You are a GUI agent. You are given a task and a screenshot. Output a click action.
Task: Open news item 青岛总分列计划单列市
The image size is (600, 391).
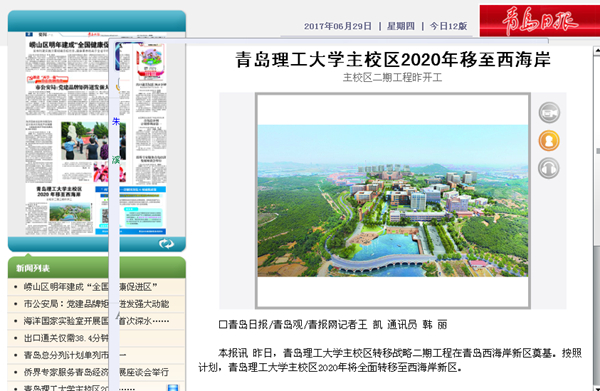pyautogui.click(x=75, y=355)
